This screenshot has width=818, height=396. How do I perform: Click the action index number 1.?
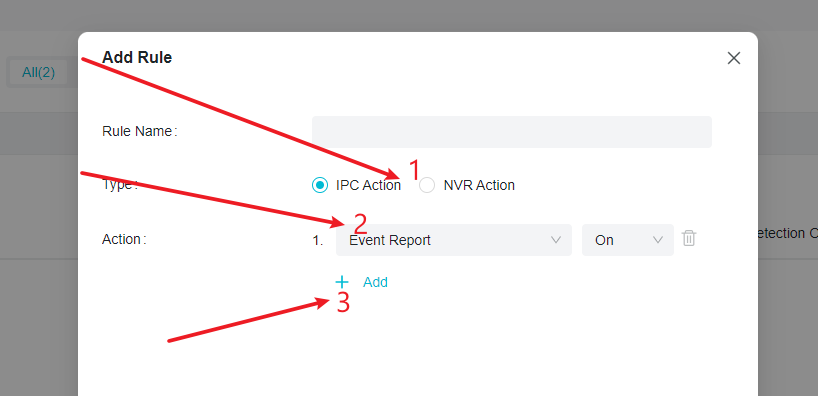(318, 241)
